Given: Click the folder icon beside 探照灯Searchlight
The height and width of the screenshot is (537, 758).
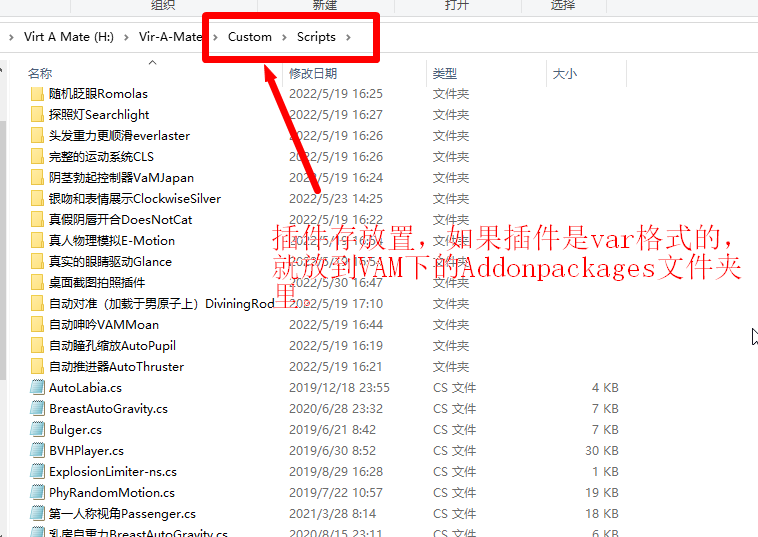Looking at the screenshot, I should click(x=37, y=115).
